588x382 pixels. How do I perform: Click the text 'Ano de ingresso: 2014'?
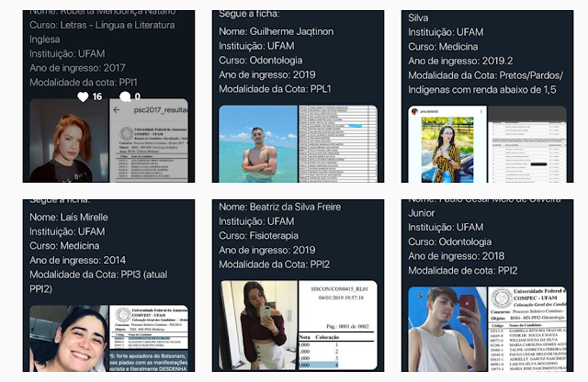click(x=77, y=260)
